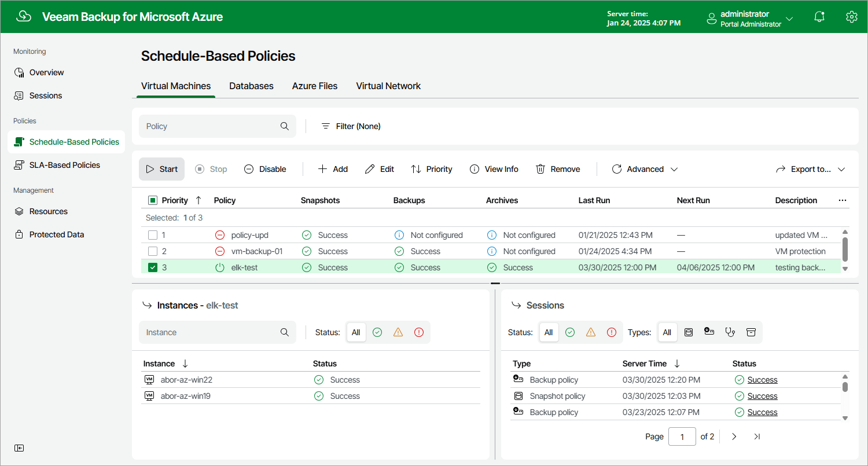Filter sessions by health check type icon
868x466 pixels.
coord(730,332)
